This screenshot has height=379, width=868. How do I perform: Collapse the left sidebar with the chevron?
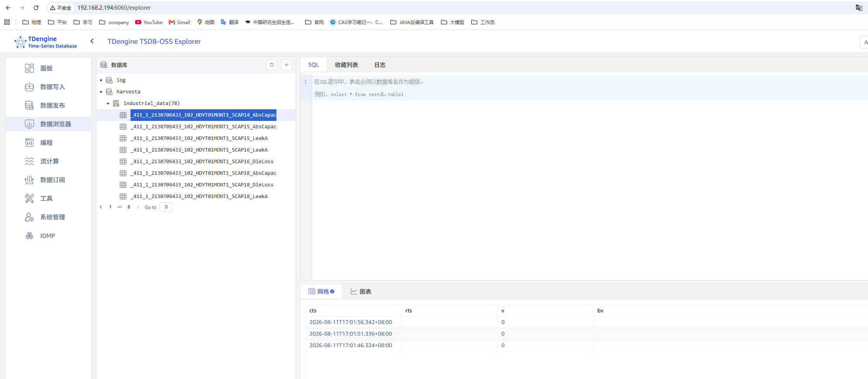[92, 41]
